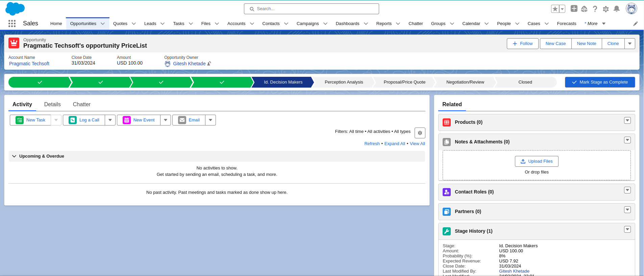Click the Favorites star icon

(x=555, y=9)
